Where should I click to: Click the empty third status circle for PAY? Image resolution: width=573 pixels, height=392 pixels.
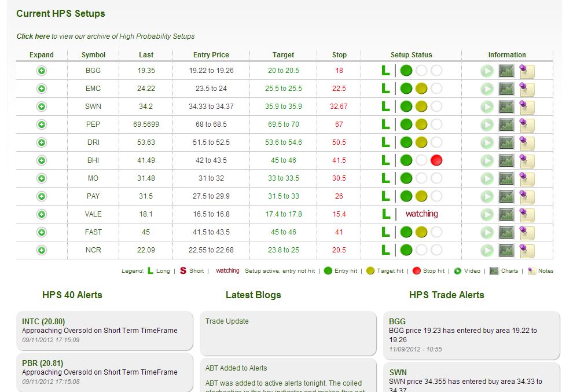436,196
